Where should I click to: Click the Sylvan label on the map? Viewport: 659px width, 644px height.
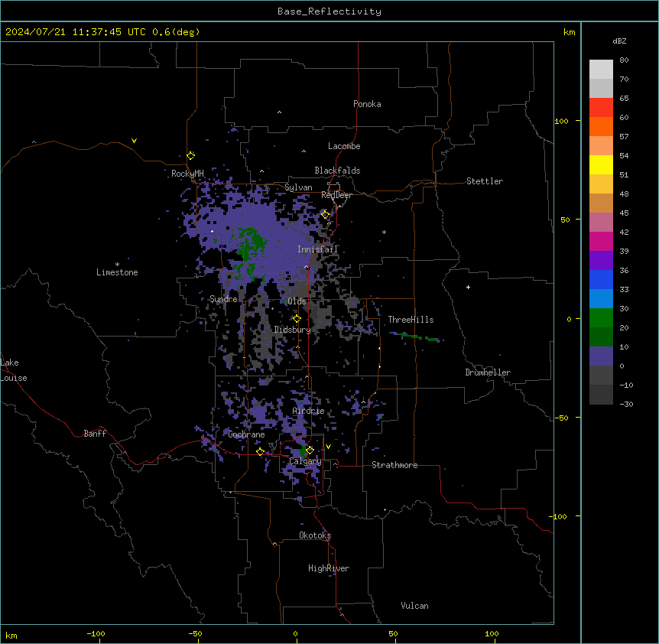[x=298, y=187]
